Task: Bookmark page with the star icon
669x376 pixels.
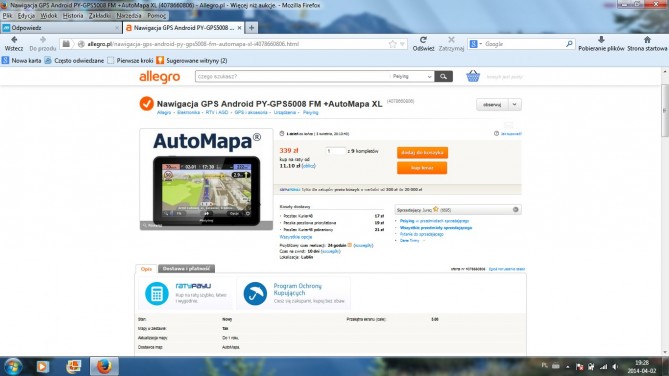Action: (393, 44)
